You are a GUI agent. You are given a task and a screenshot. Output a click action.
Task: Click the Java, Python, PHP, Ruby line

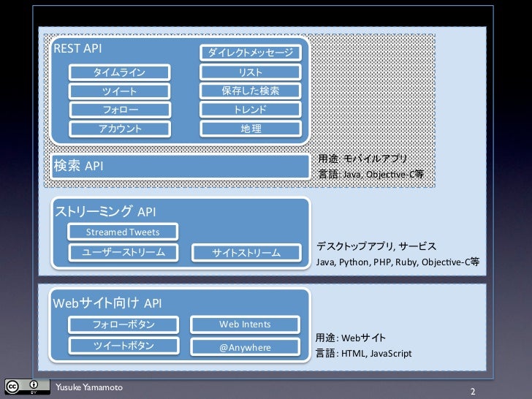click(x=398, y=262)
